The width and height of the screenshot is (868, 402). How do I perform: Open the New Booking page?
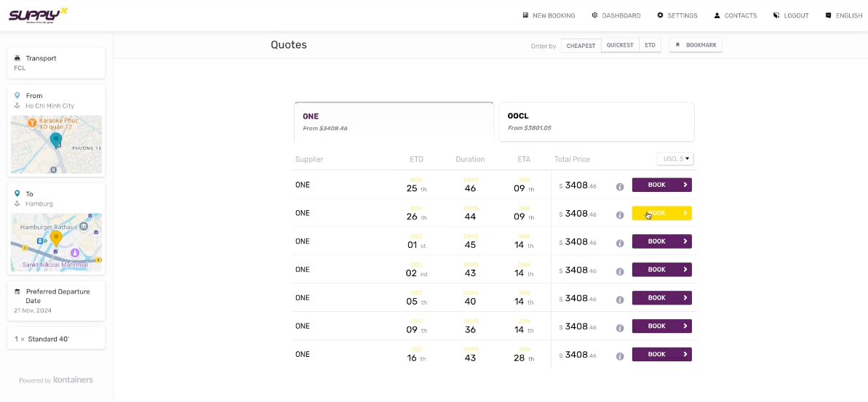point(549,15)
